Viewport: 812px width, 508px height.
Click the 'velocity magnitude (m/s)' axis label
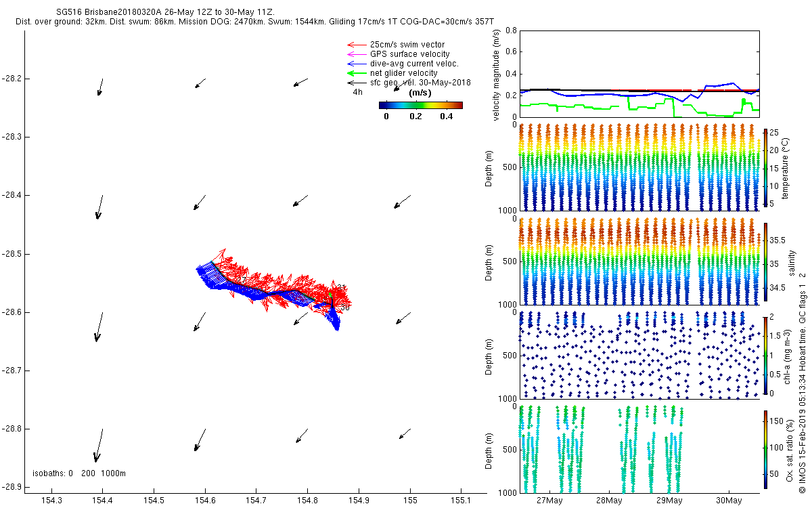tap(496, 75)
